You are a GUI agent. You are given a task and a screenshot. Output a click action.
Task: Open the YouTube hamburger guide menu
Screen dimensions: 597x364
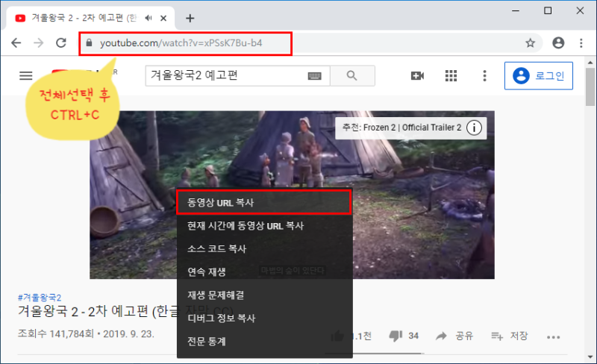point(26,76)
